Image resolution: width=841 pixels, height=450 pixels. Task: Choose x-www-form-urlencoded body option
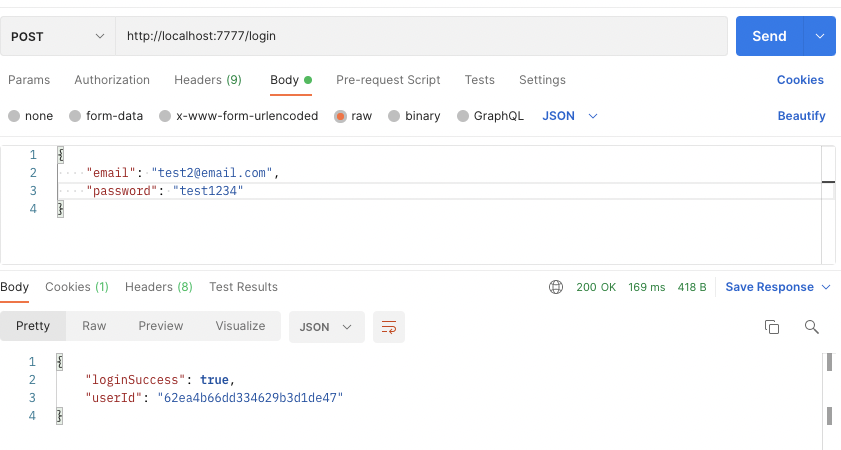pyautogui.click(x=166, y=116)
